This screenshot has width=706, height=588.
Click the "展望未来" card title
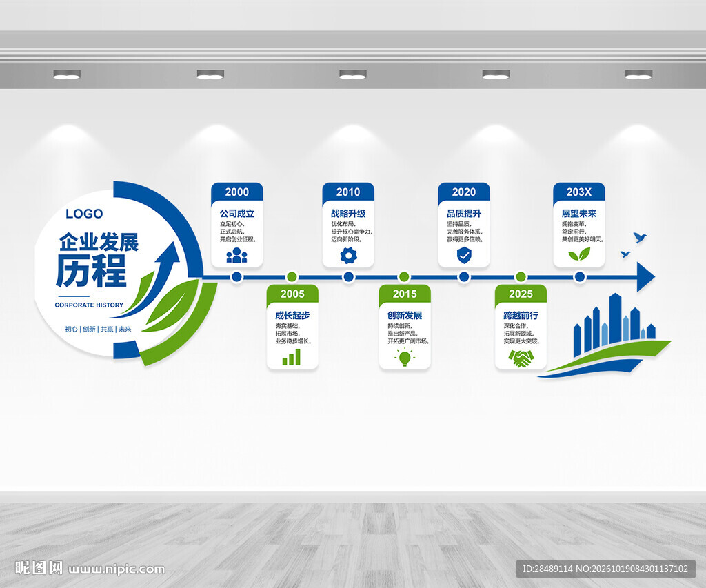(x=579, y=214)
